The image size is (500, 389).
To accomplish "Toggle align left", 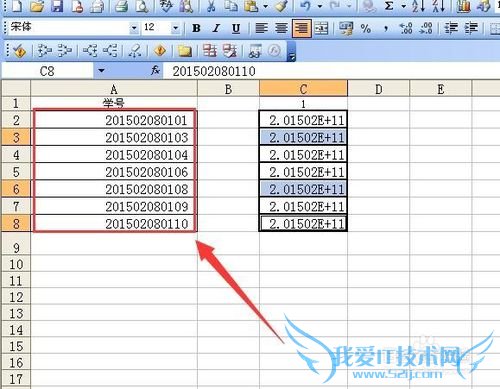I will coord(261,29).
